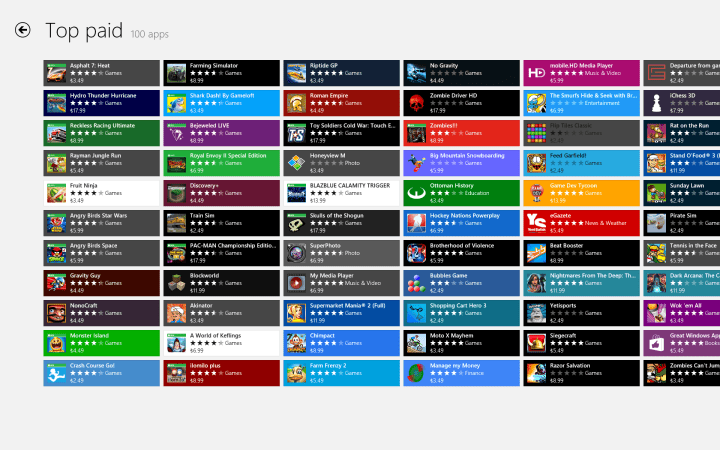Open the Bejeweled LIVE icon

click(x=176, y=133)
